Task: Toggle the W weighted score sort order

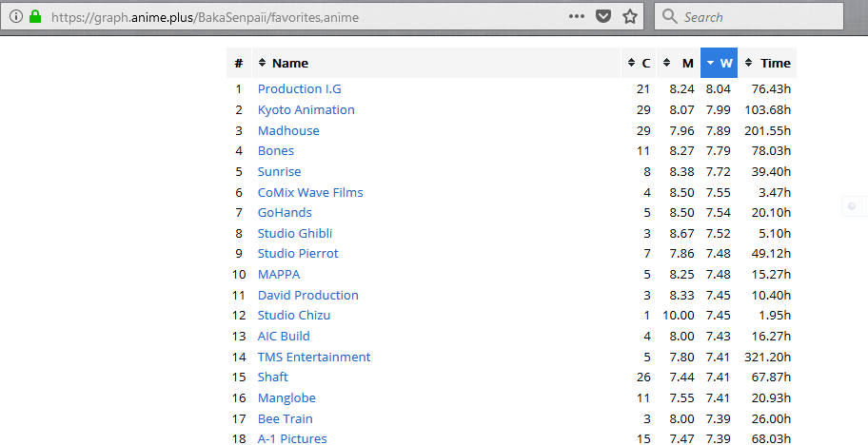Action: click(x=720, y=63)
